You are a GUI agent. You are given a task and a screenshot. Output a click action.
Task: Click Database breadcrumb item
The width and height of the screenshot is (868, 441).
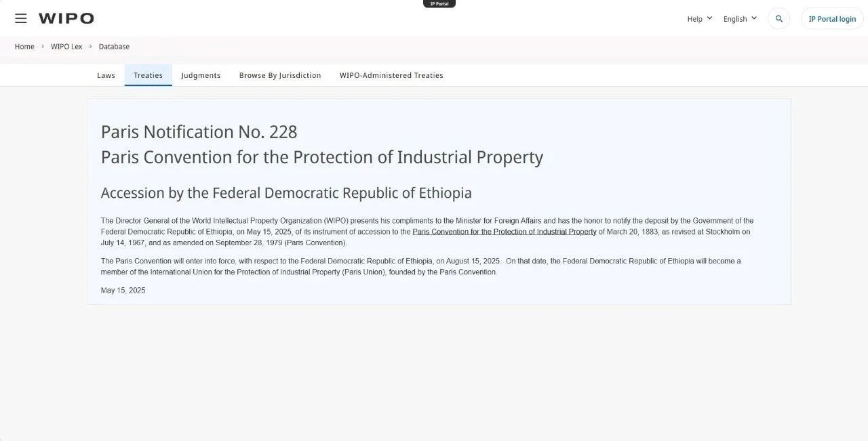tap(114, 47)
